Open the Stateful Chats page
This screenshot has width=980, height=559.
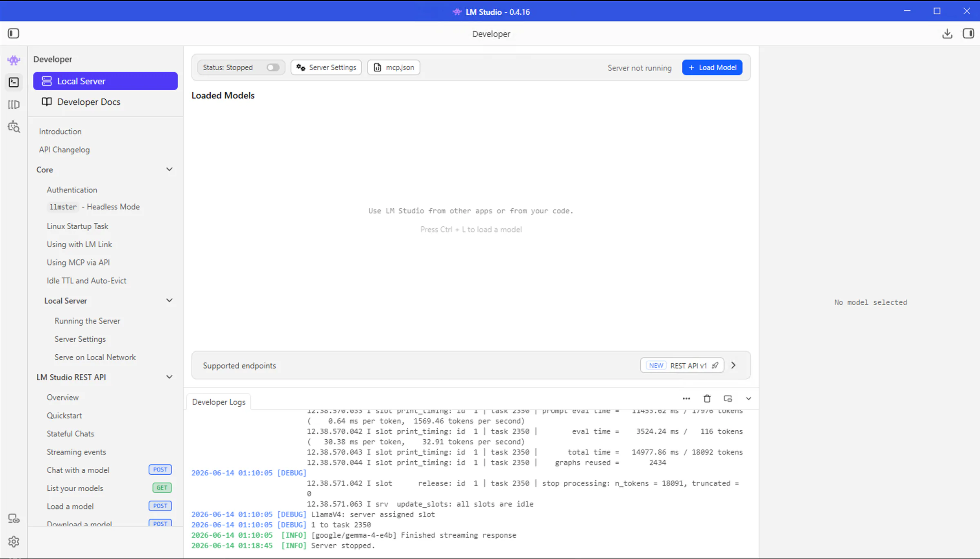[70, 434]
